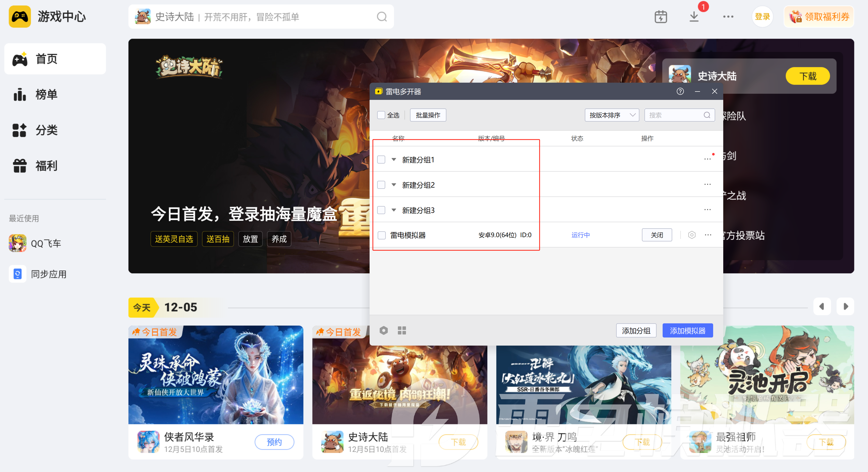Screen dimensions: 868x472
Task: Expand the 新建分组2 group
Action: (394, 185)
